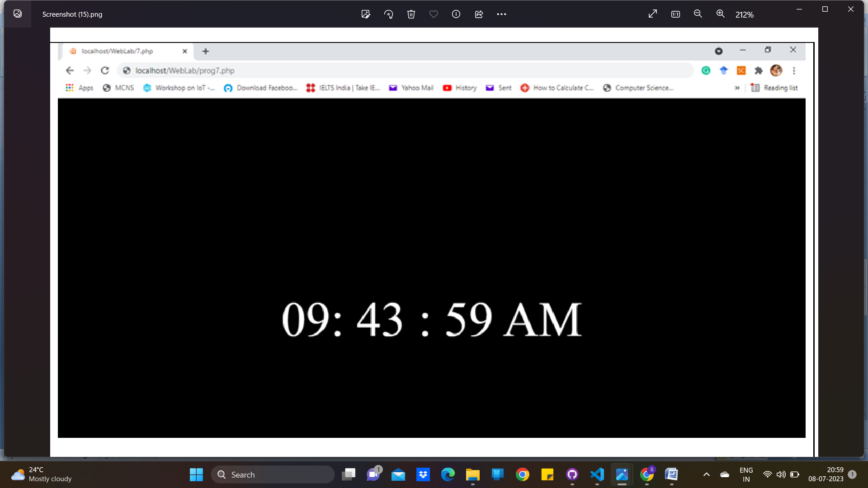The width and height of the screenshot is (868, 488).
Task: Click the Rotate image icon
Action: tap(388, 14)
